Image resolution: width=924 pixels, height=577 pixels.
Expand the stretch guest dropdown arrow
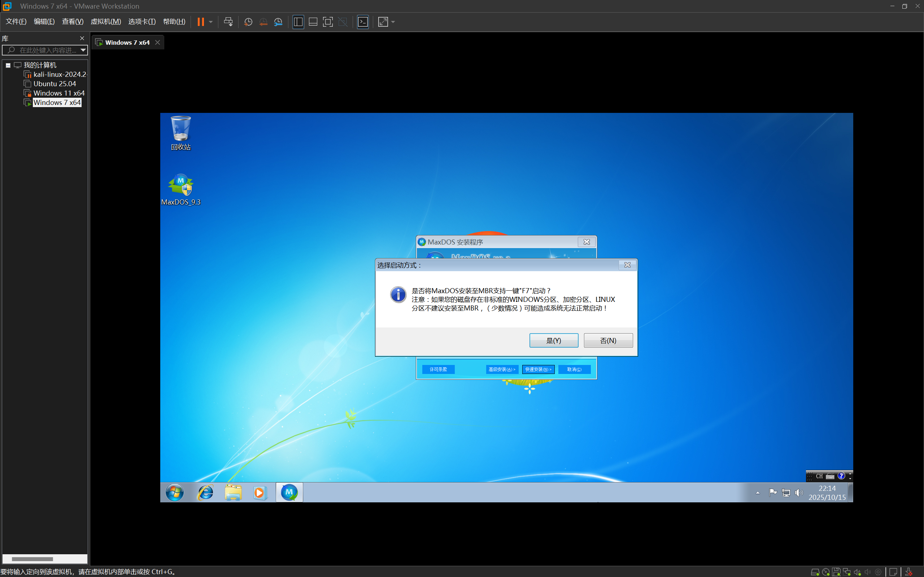click(393, 22)
